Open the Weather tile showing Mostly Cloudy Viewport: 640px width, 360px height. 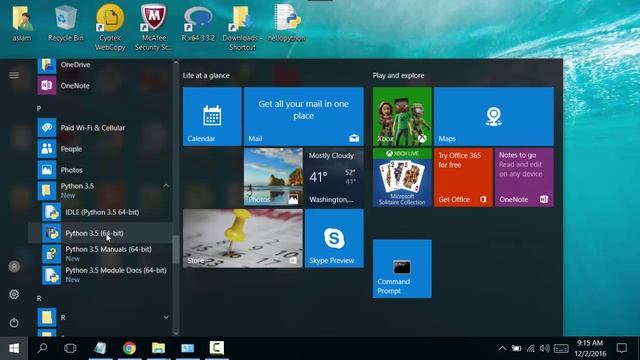(334, 177)
